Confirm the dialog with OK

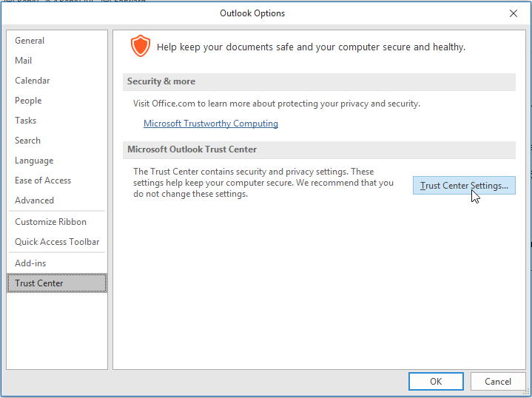click(436, 381)
